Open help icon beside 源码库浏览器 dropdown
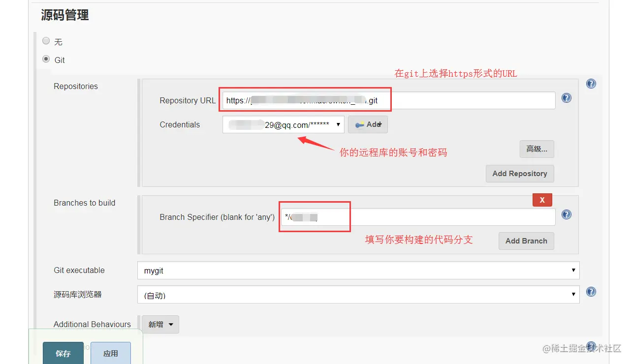 click(x=591, y=292)
